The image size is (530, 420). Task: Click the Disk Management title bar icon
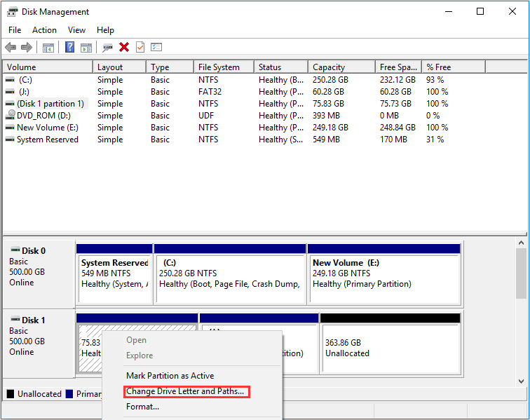click(12, 12)
